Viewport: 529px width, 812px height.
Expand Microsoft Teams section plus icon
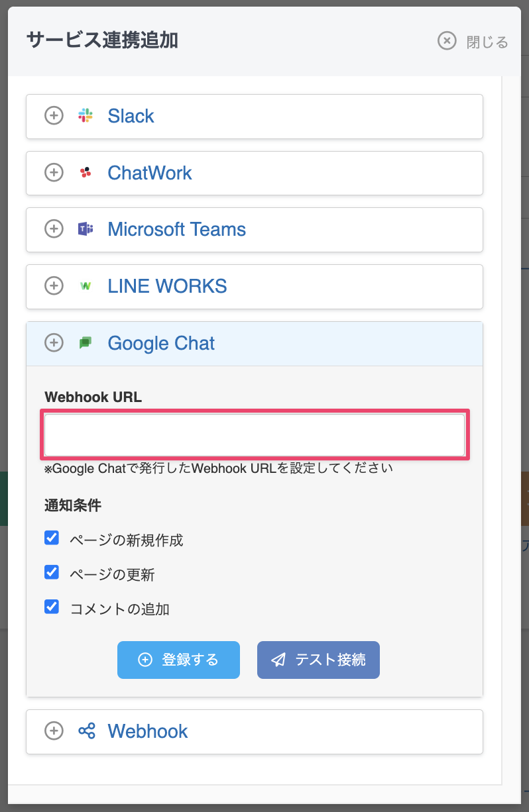(x=54, y=229)
